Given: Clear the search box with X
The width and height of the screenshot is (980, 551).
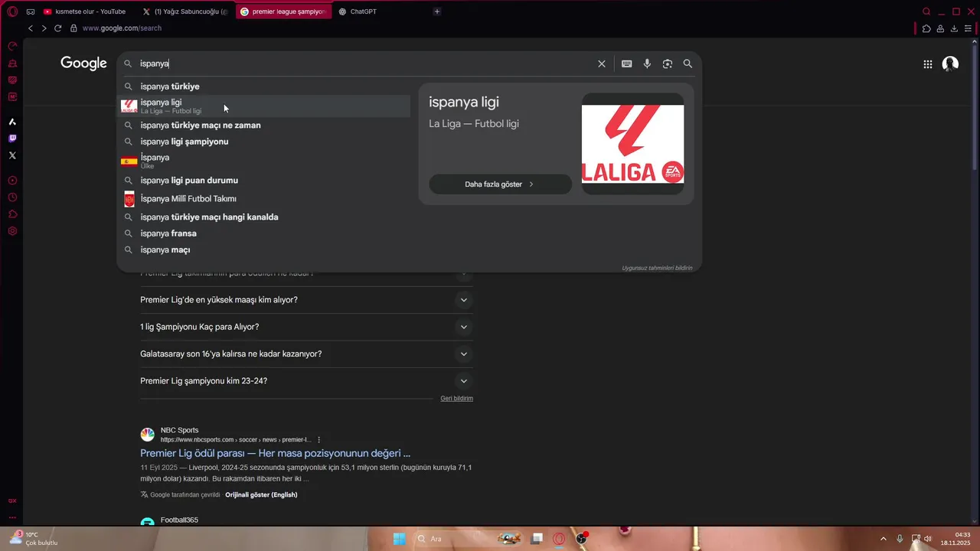Looking at the screenshot, I should pyautogui.click(x=602, y=64).
